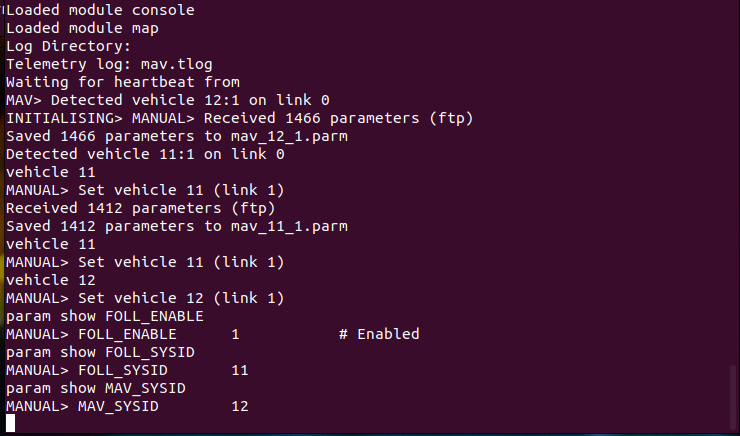Image resolution: width=740 pixels, height=436 pixels.
Task: Click the 'Waiting for heartbeat from' line
Action: point(122,82)
